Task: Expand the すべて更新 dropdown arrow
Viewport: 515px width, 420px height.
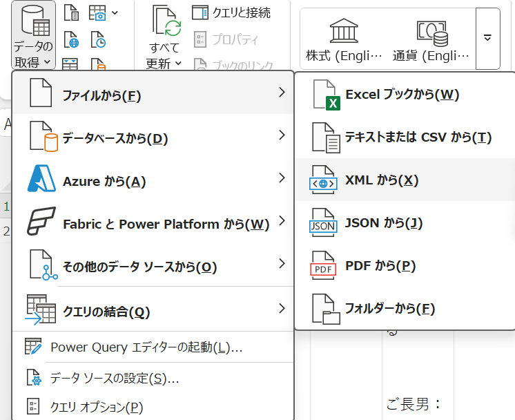Action: click(x=178, y=63)
